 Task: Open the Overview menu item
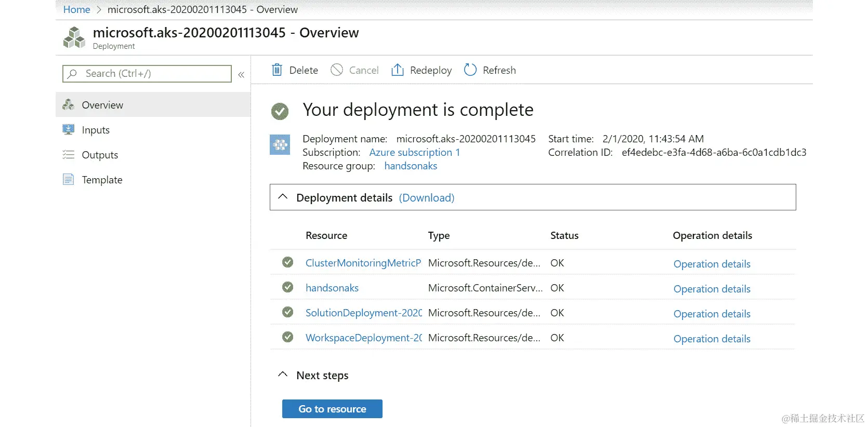click(153, 104)
